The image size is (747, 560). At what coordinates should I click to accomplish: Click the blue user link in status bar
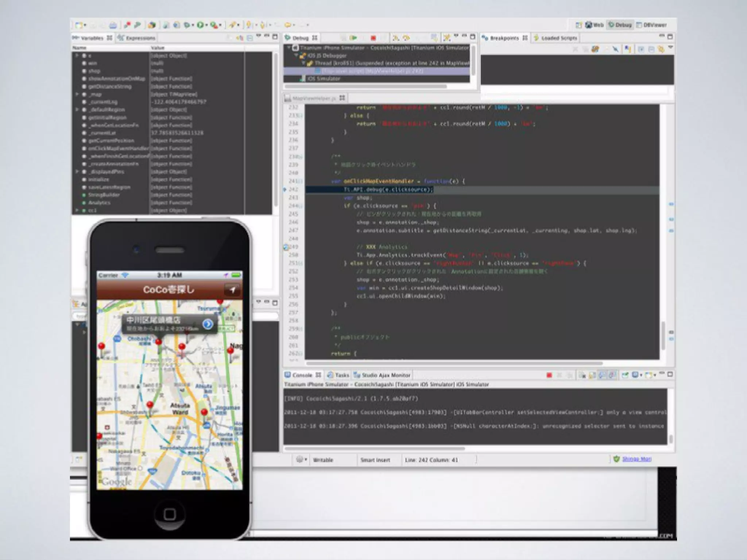(x=636, y=459)
